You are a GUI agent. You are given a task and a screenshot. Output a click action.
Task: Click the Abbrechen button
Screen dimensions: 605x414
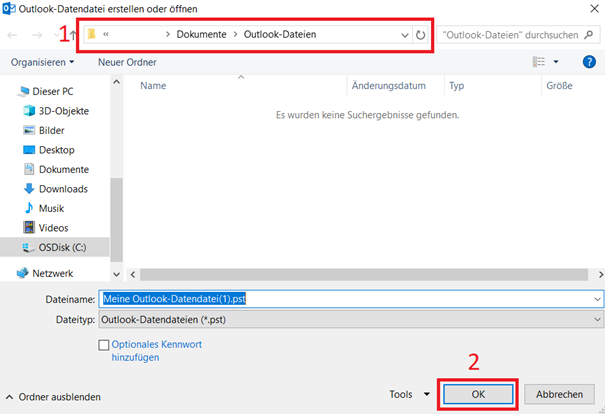[560, 394]
